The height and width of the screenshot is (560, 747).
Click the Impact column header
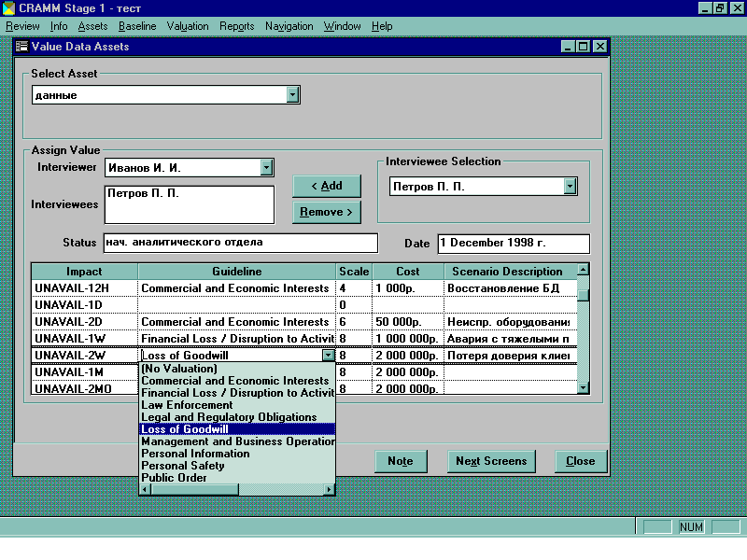pos(84,272)
